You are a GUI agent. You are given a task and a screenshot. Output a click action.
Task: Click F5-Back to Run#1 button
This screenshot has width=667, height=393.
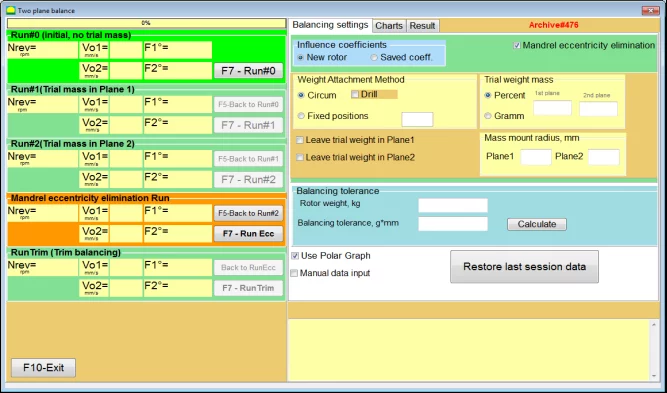point(248,159)
